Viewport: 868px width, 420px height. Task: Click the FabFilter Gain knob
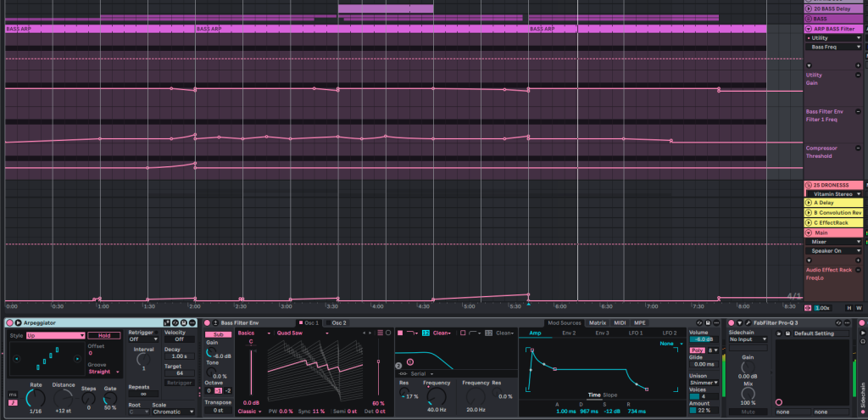pyautogui.click(x=748, y=367)
